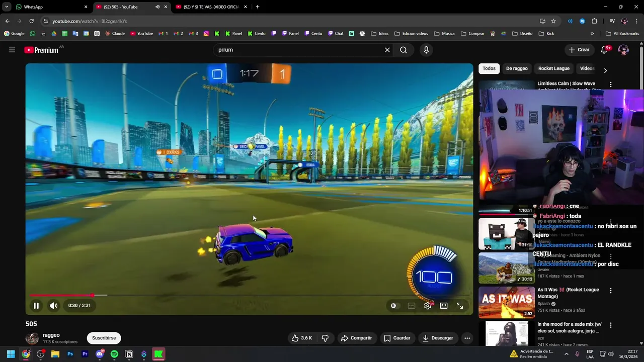Open the YouTube bookmark in bookmarks bar

pos(141,34)
